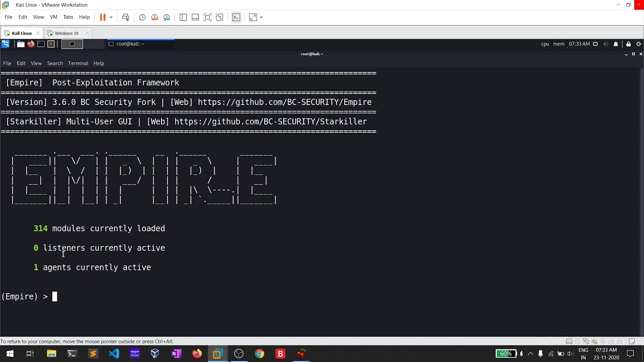Open the Kali applications menu
This screenshot has height=362, width=644.
pos(6,44)
